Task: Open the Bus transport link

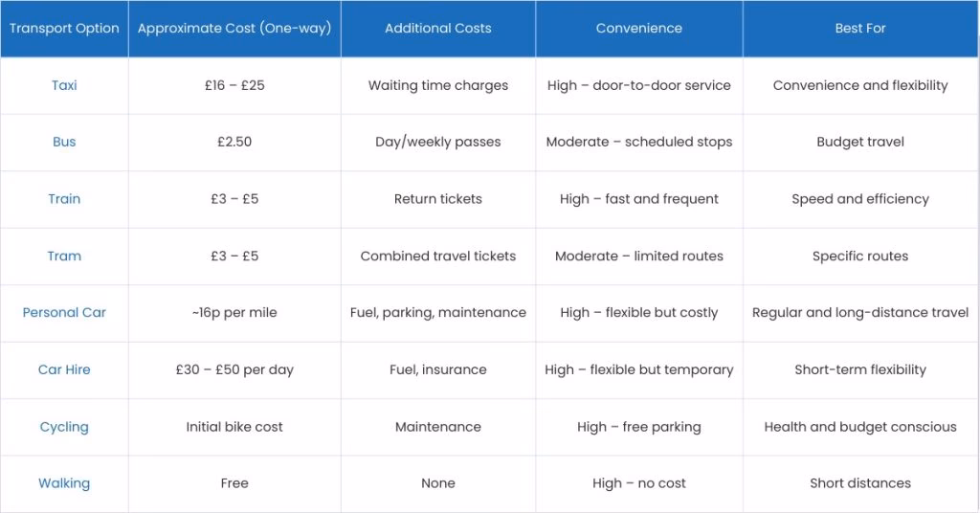Action: 64,142
